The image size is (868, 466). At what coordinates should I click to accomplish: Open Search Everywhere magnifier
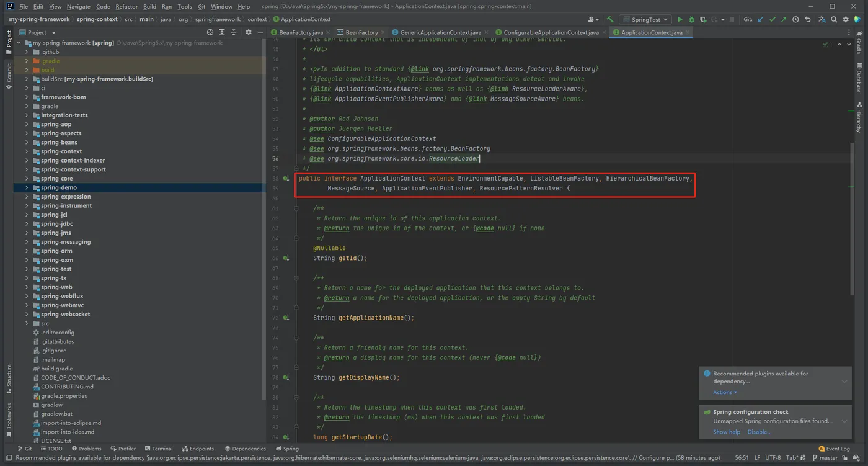(x=834, y=20)
